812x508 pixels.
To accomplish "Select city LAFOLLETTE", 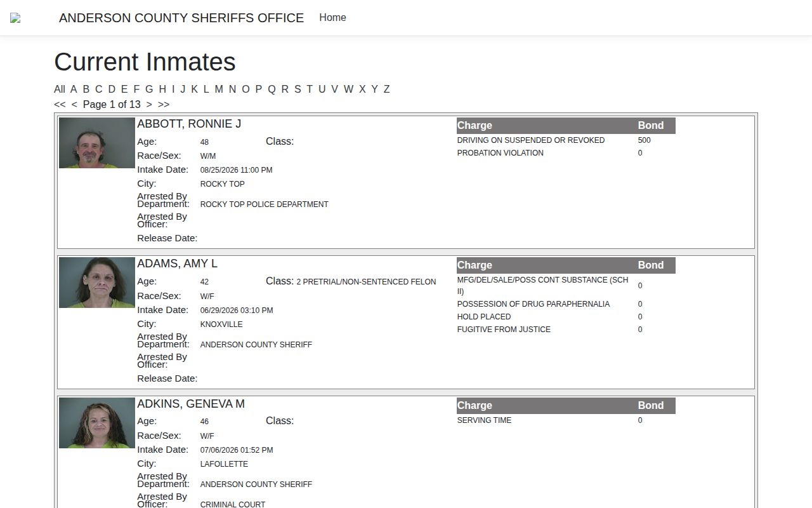I will pyautogui.click(x=224, y=464).
